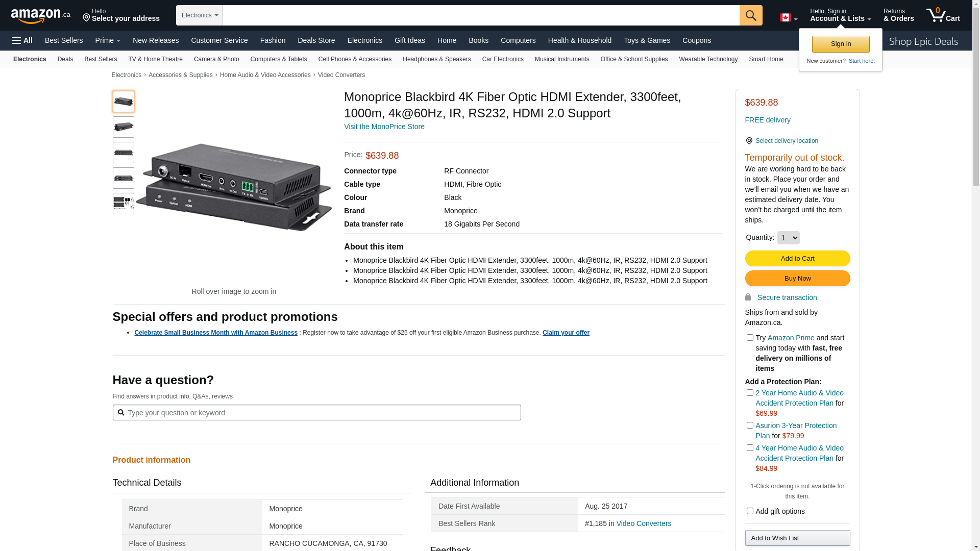Enable Asurion 3-Year Protection Plan checkbox
The width and height of the screenshot is (980, 551).
[750, 425]
